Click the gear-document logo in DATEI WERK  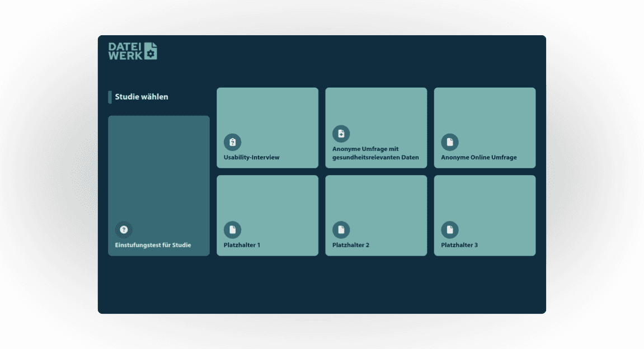click(151, 50)
